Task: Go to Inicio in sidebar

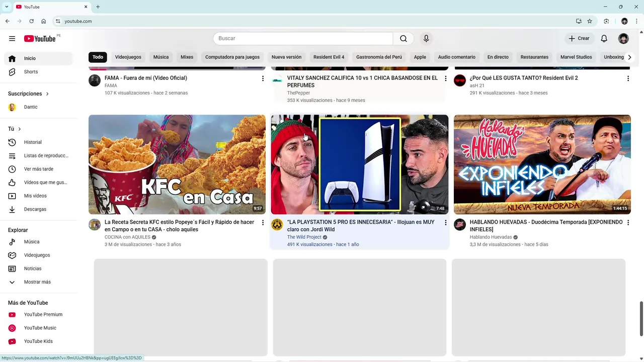Action: click(x=38, y=58)
